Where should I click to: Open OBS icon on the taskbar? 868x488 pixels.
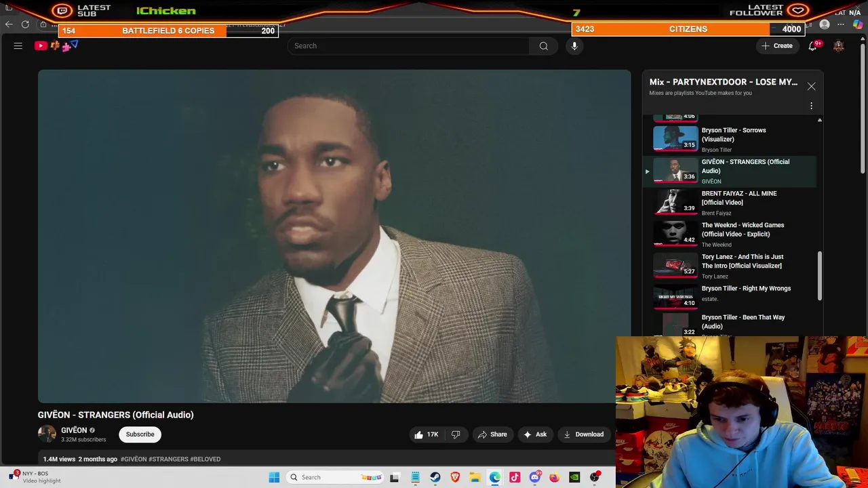[595, 477]
